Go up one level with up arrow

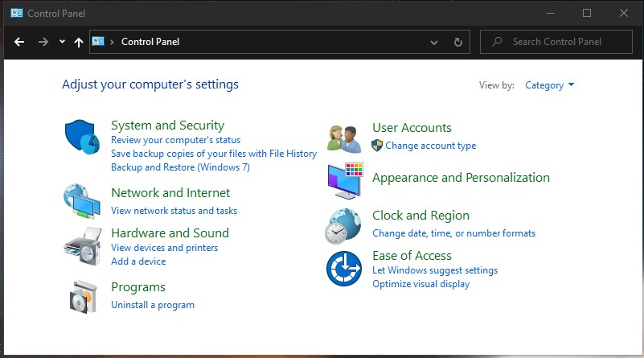pos(79,42)
